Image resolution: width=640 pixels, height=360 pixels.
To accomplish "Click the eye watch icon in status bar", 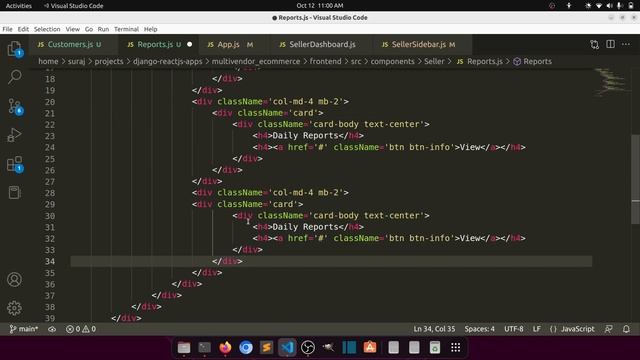I will tap(52, 329).
